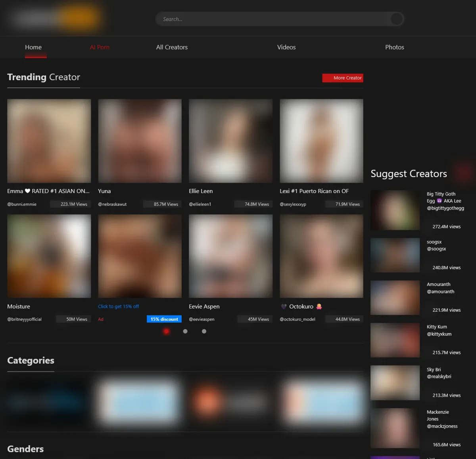The width and height of the screenshot is (476, 459).
Task: Select the third carousel page dot
Action: 204,331
